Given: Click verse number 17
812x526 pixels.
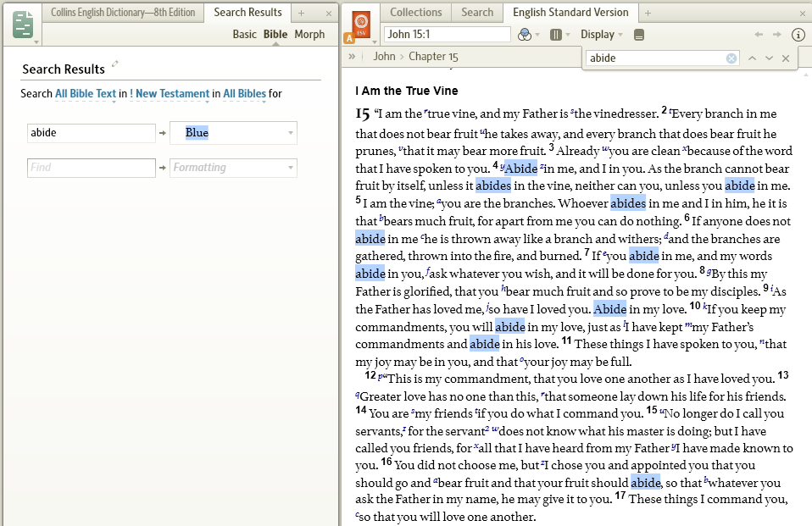Looking at the screenshot, I should point(620,496).
